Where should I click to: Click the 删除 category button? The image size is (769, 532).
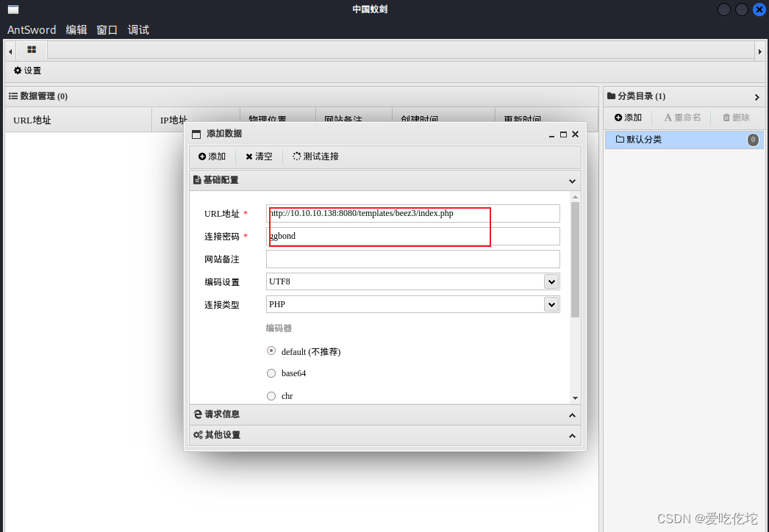coord(736,118)
